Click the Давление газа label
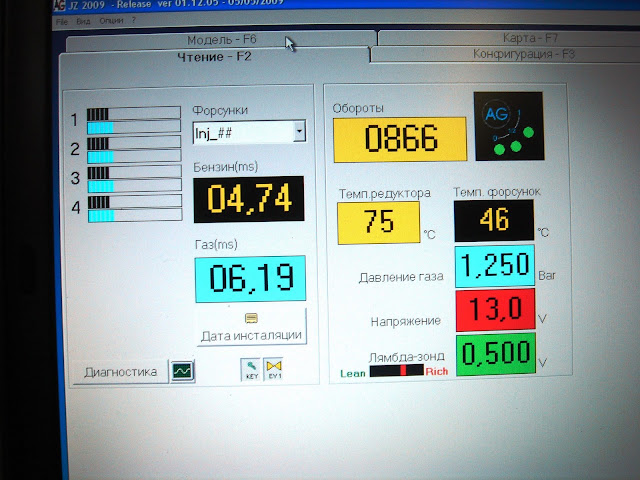 (401, 277)
